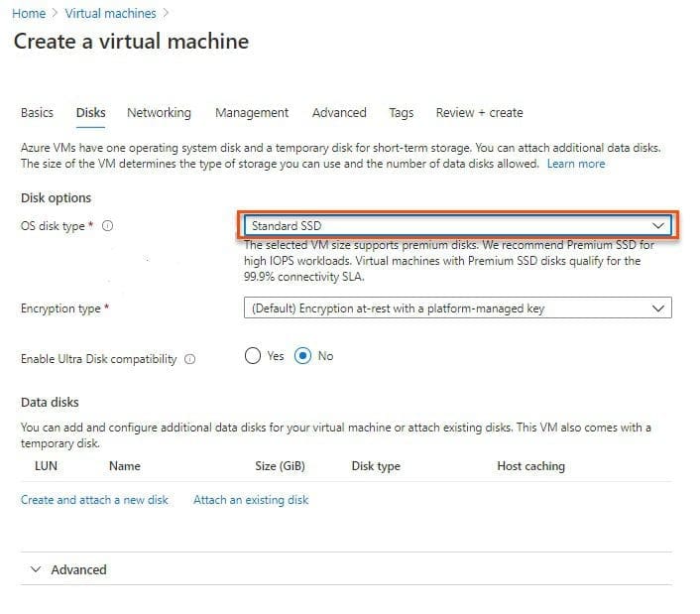The image size is (700, 614).
Task: Click info icon beside OS disk type
Action: click(107, 226)
